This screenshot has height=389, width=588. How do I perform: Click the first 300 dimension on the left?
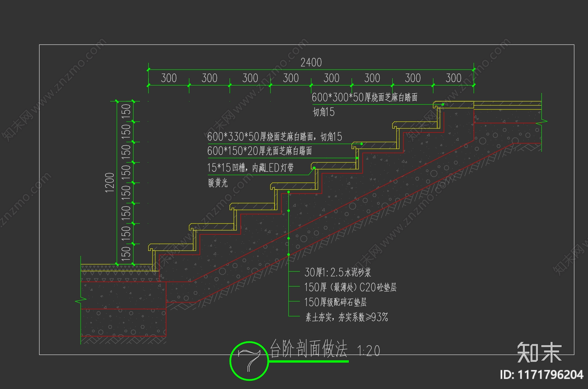[x=169, y=78]
